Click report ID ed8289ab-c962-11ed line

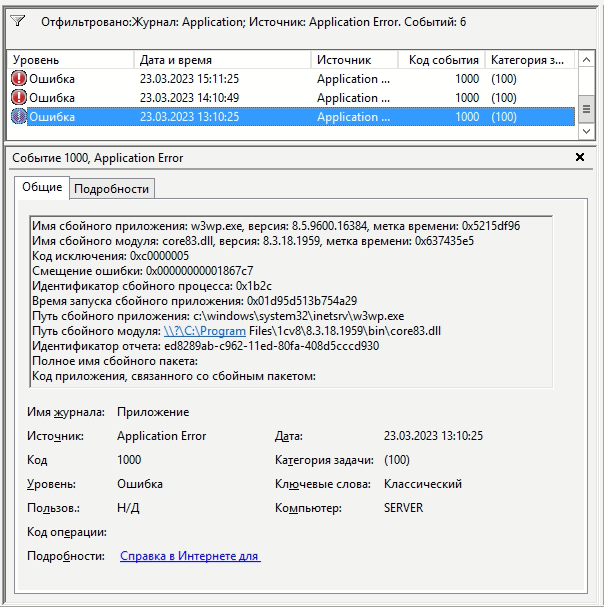point(205,346)
